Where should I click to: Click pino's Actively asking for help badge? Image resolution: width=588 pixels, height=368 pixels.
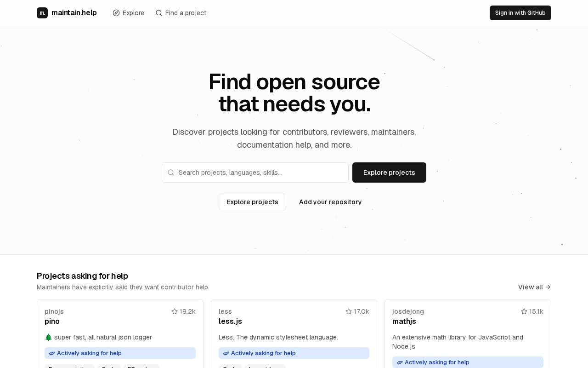click(x=120, y=353)
